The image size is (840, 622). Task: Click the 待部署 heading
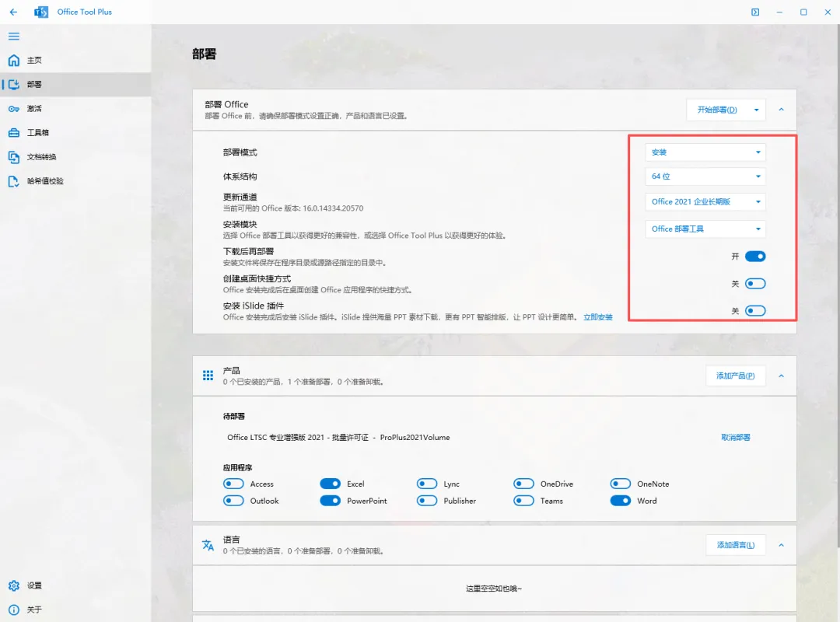click(233, 416)
